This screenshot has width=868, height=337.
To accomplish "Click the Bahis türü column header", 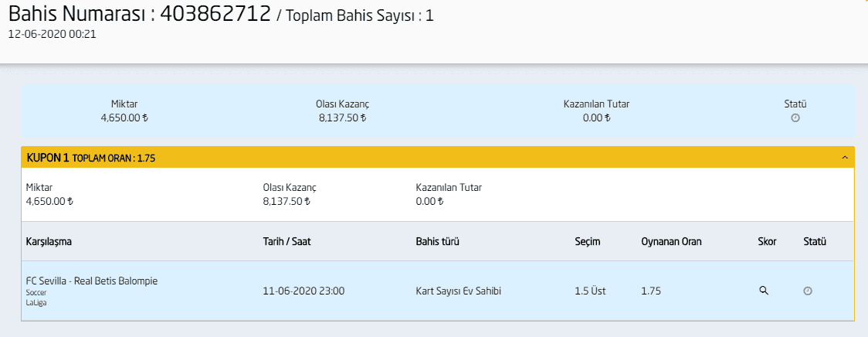I will (x=438, y=242).
